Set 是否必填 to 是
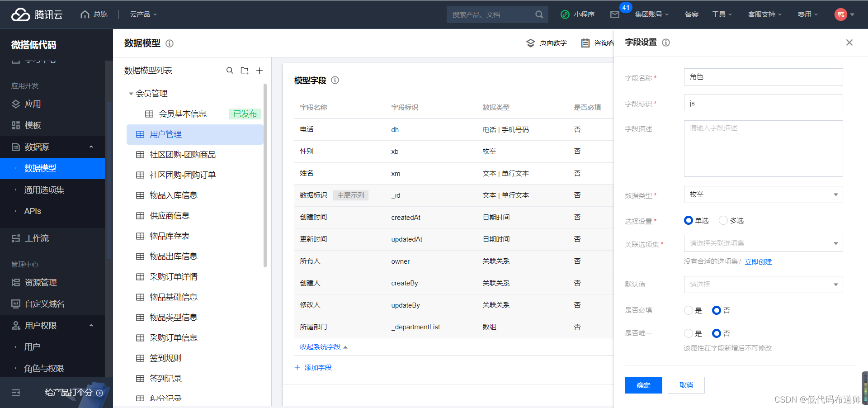 [x=689, y=310]
